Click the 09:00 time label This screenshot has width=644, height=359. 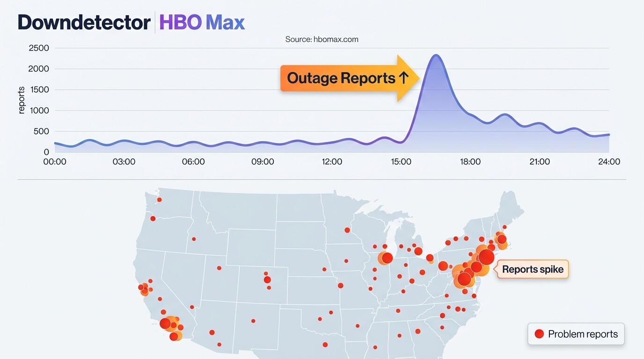point(263,162)
